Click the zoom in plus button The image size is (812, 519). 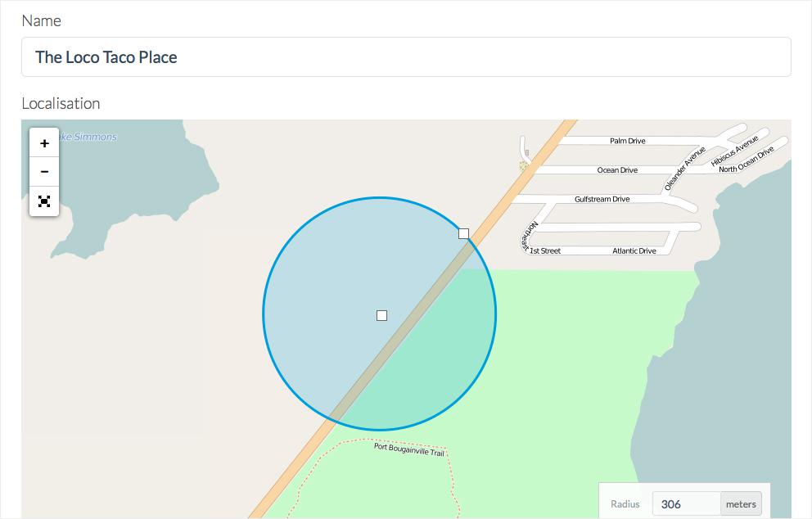point(44,142)
